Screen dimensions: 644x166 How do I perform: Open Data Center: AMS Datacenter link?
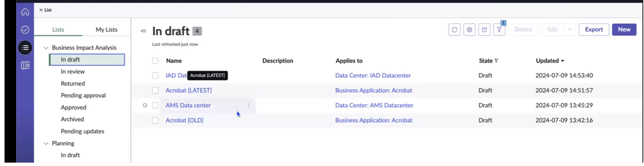tap(374, 105)
